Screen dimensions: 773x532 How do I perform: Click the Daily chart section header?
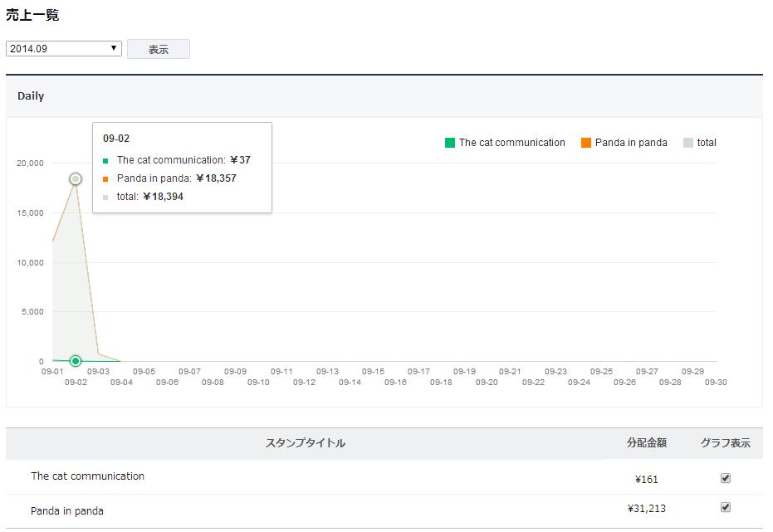click(x=31, y=96)
